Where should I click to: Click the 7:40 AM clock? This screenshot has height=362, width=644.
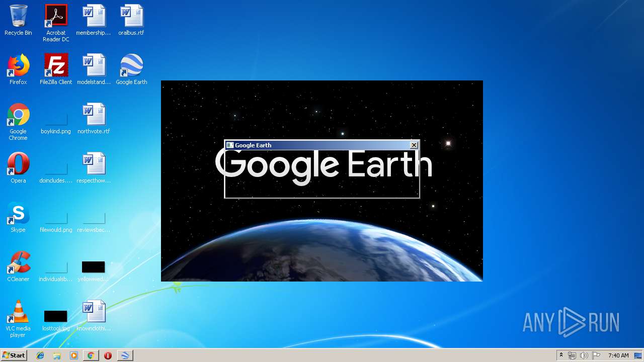618,355
